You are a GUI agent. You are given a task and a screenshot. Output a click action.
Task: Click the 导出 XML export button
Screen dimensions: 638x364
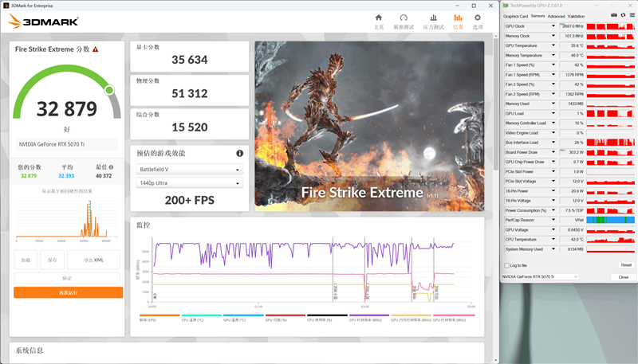tap(93, 260)
